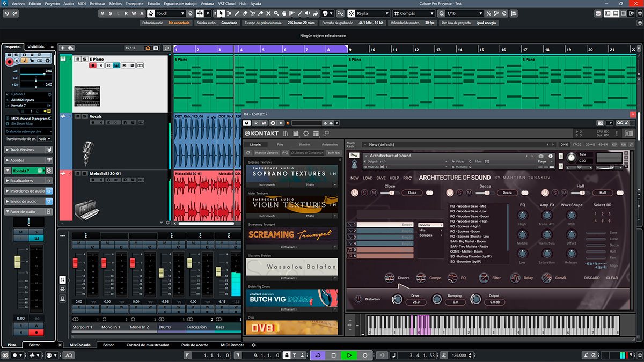Click LOAD in Architecture of Sound
Viewport: 644px width, 362px height.
click(368, 178)
